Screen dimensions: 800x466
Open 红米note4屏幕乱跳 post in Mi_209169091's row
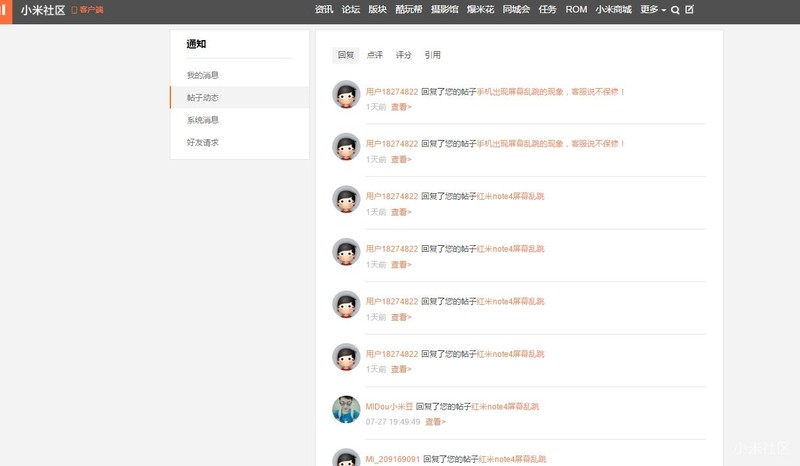click(x=512, y=459)
